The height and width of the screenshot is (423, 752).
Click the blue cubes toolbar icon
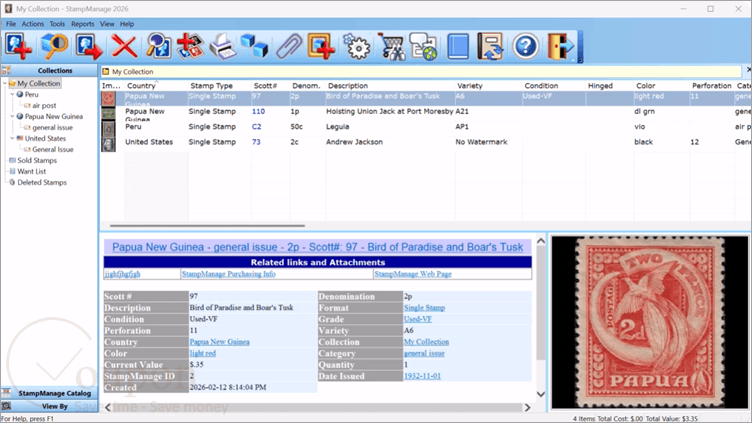[x=255, y=47]
